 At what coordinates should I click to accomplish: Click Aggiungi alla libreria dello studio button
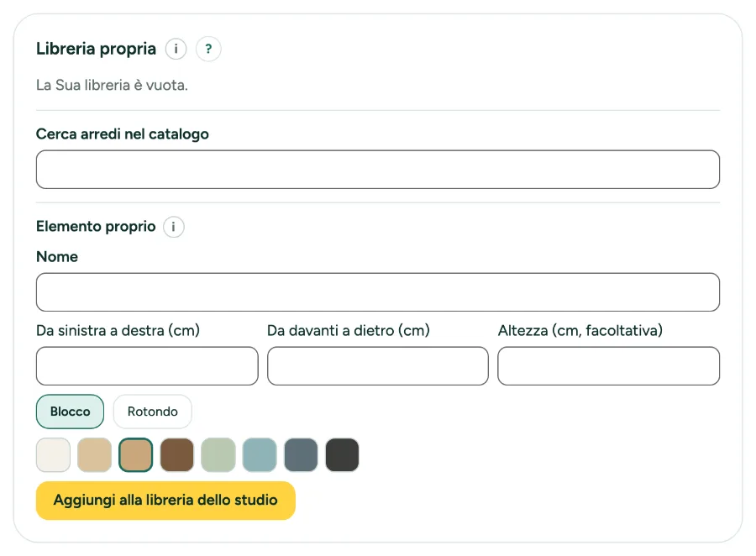pos(165,501)
